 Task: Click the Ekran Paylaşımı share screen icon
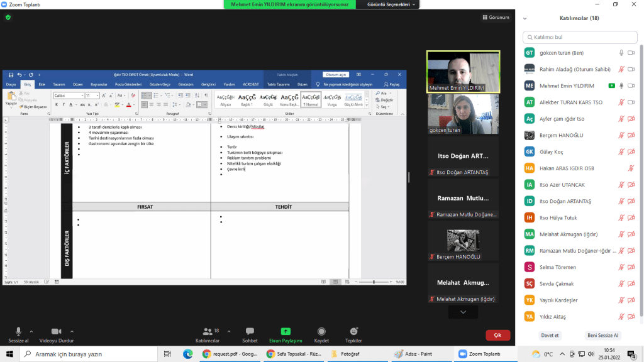(x=286, y=332)
